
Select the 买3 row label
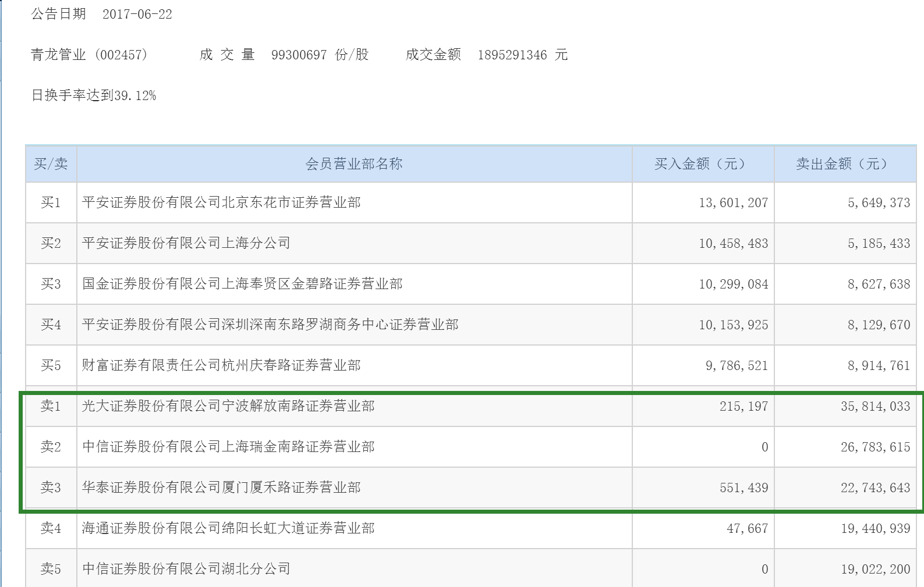pyautogui.click(x=51, y=284)
